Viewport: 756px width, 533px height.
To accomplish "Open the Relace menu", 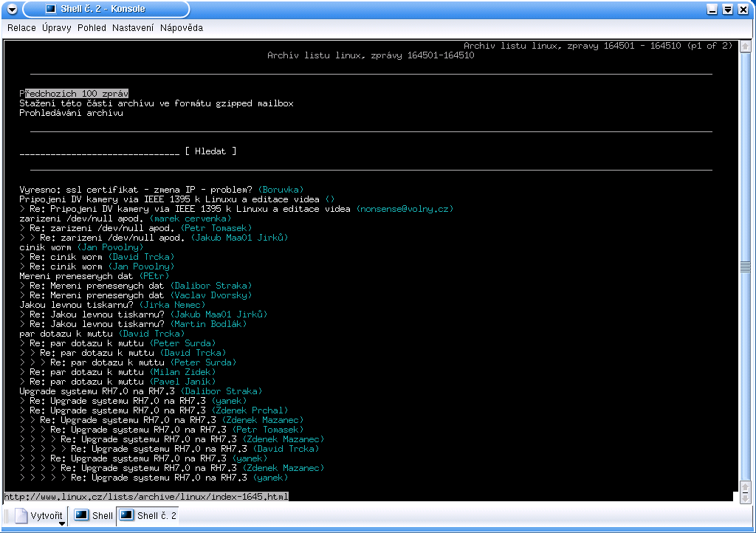I will 21,28.
